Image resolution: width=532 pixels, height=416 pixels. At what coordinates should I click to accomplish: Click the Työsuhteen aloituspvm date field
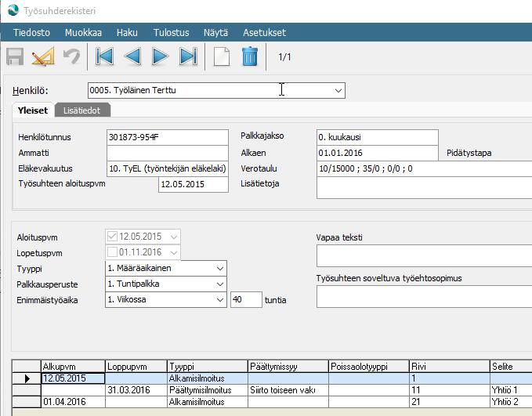pyautogui.click(x=194, y=185)
